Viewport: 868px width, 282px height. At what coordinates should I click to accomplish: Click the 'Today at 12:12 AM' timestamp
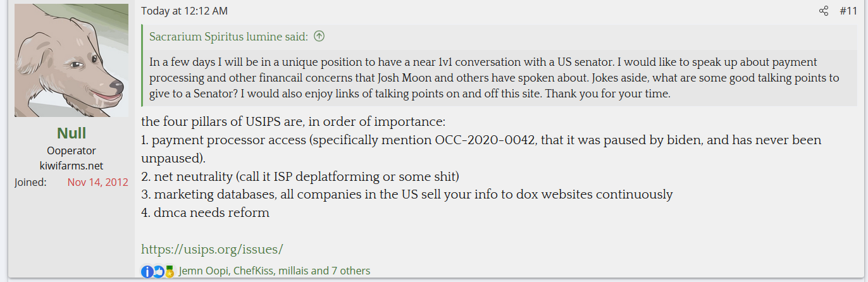pyautogui.click(x=184, y=11)
